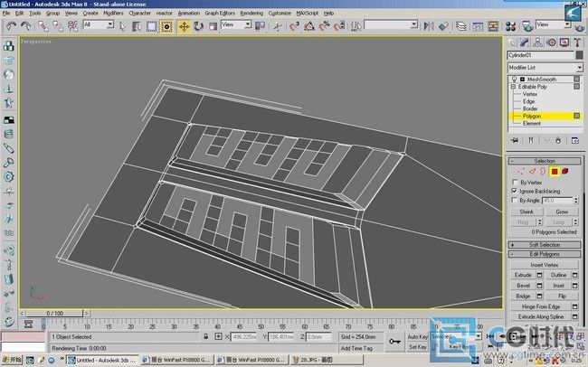Uncheck Ignore Backfacing
588x367 pixels.
click(515, 192)
